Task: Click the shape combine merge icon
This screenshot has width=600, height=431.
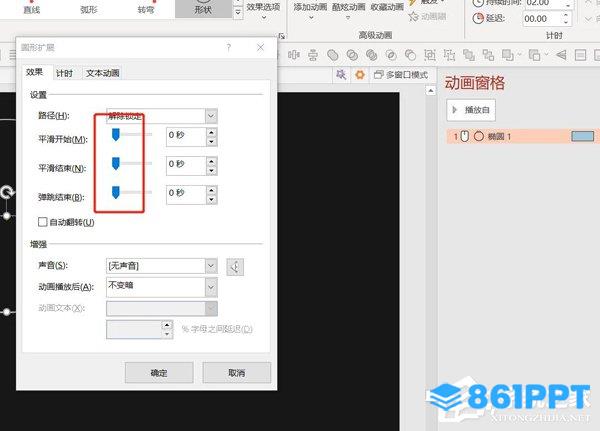Action: pyautogui.click(x=352, y=55)
